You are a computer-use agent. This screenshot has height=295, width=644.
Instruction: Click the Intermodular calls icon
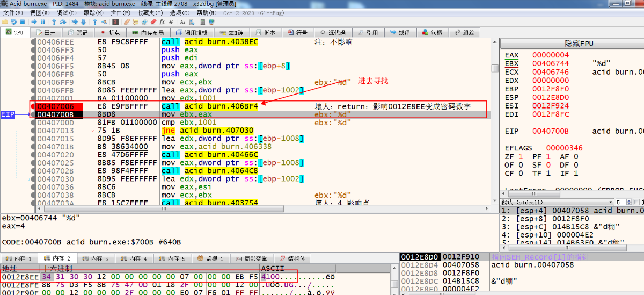192,22
